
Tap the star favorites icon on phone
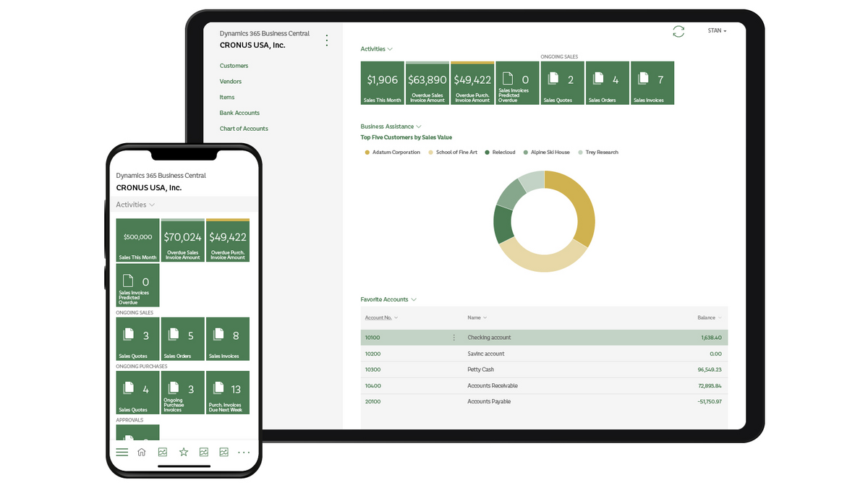[184, 453]
